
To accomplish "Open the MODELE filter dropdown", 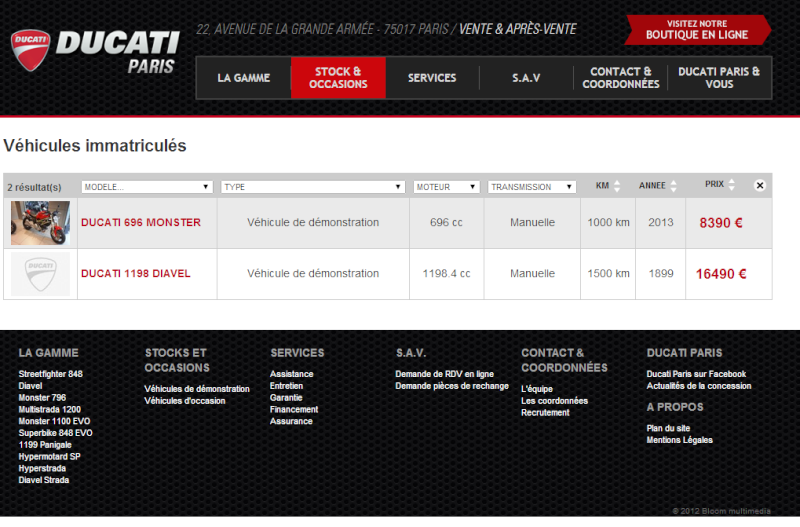I will [147, 187].
